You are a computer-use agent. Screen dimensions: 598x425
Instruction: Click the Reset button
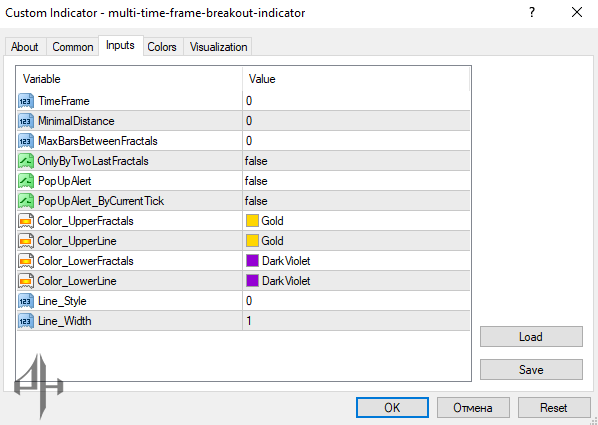pos(554,408)
